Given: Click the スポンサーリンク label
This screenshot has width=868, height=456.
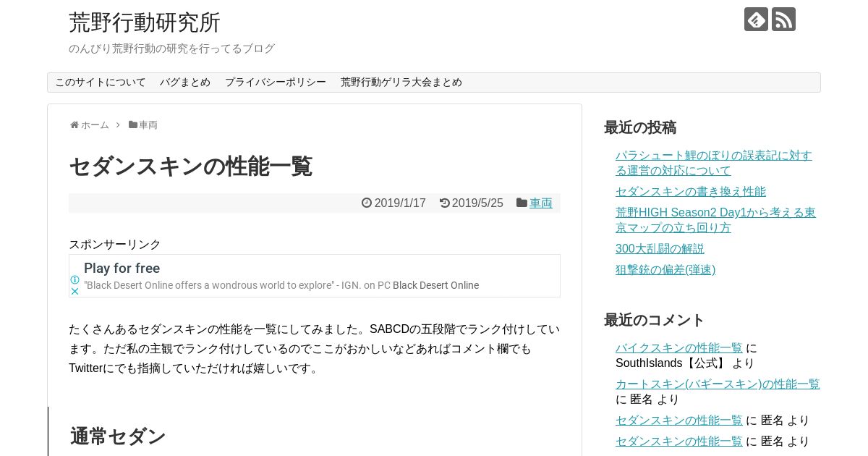Looking at the screenshot, I should click(x=115, y=245).
